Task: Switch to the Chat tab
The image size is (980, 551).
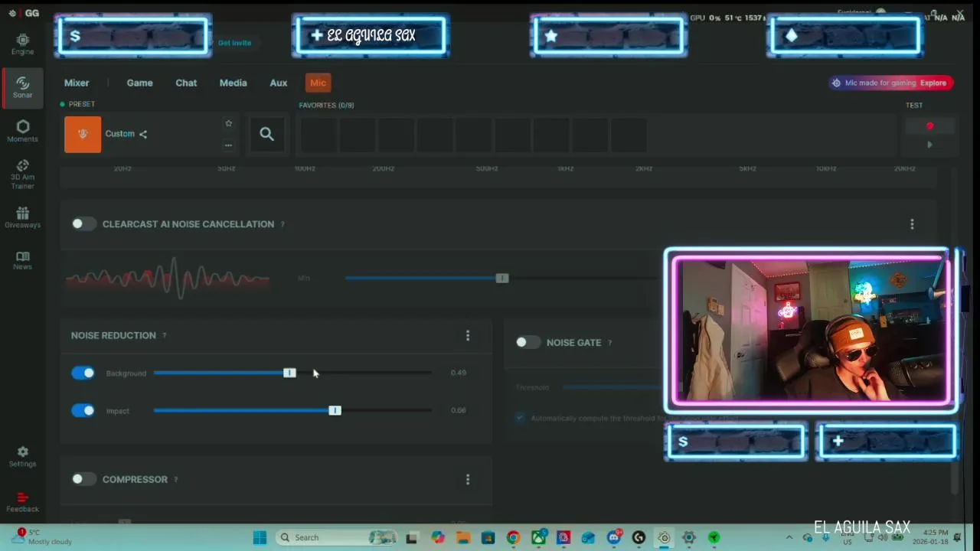Action: click(x=186, y=83)
